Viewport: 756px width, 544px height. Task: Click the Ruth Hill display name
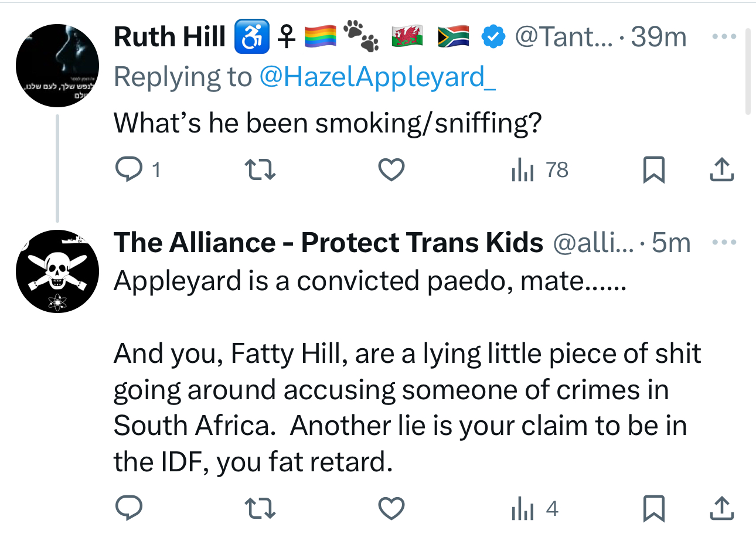tap(169, 37)
